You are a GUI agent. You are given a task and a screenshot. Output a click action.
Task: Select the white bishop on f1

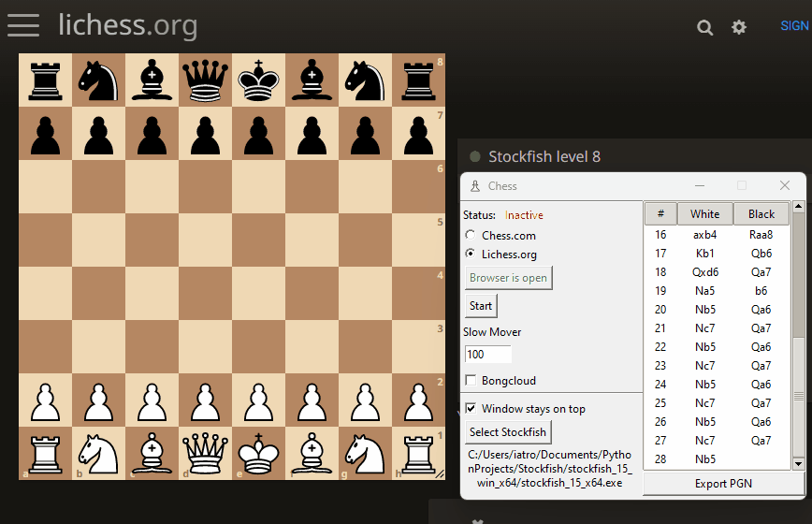click(x=312, y=454)
